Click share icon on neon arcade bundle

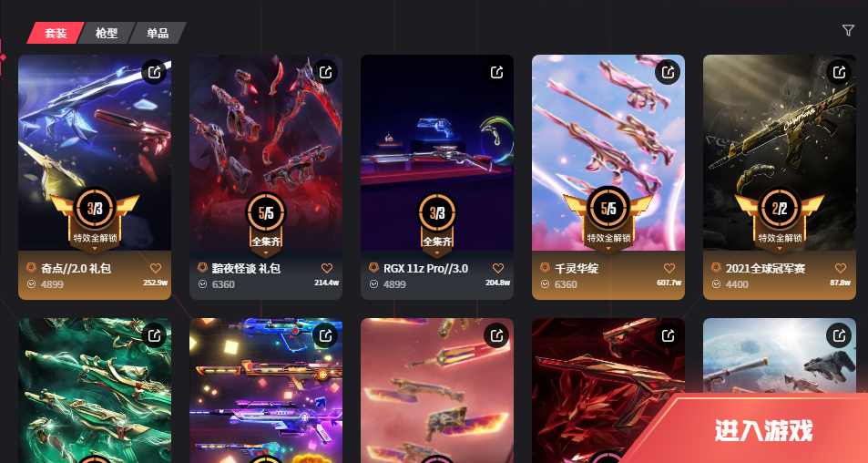325,335
